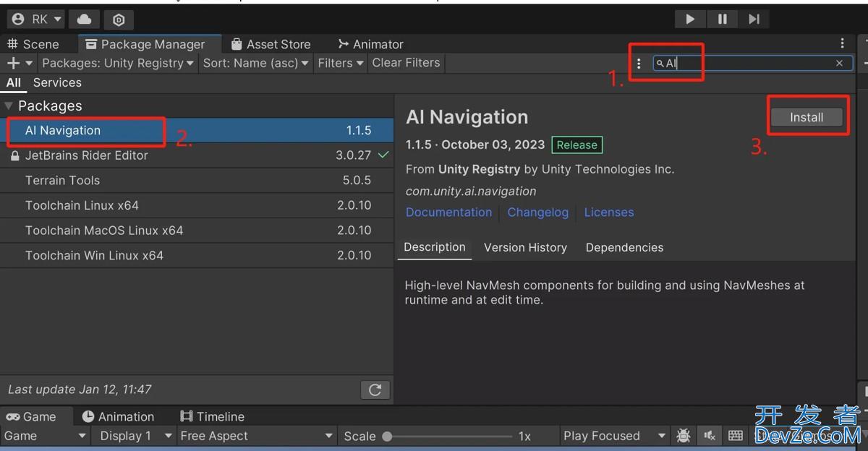
Task: Select the Terrain Tools package
Action: pos(197,181)
